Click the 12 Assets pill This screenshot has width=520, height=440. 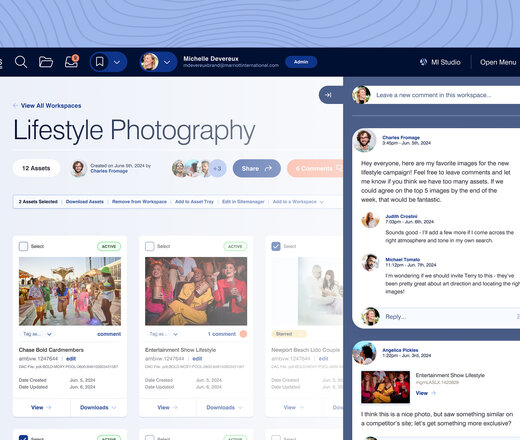coord(36,168)
